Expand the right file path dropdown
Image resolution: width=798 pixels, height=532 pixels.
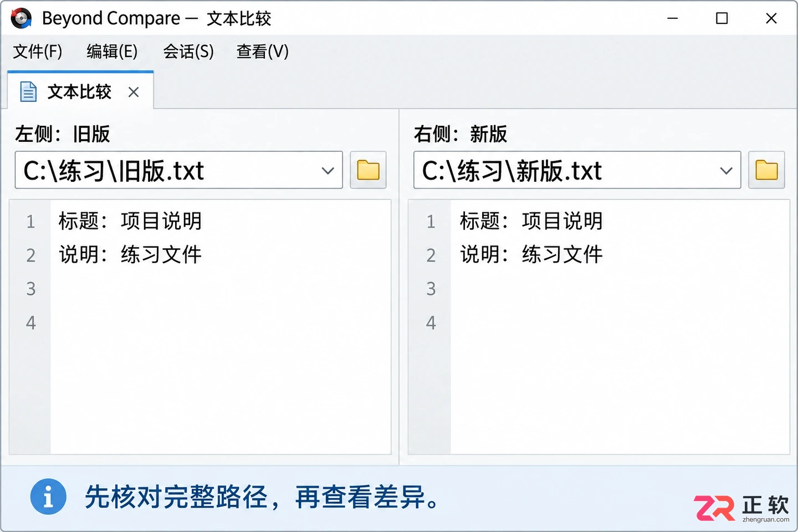pos(726,171)
